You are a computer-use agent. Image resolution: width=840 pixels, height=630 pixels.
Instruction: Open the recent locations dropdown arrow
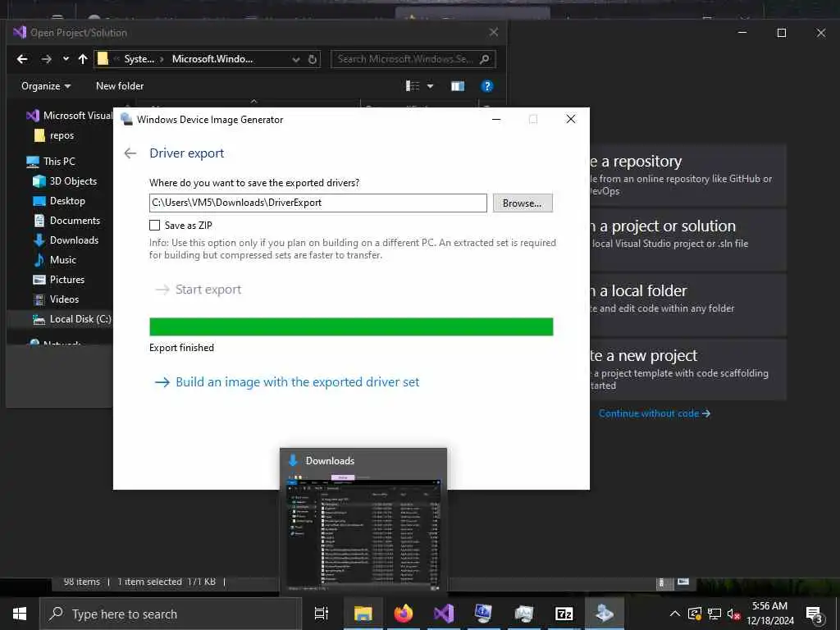[x=66, y=59]
